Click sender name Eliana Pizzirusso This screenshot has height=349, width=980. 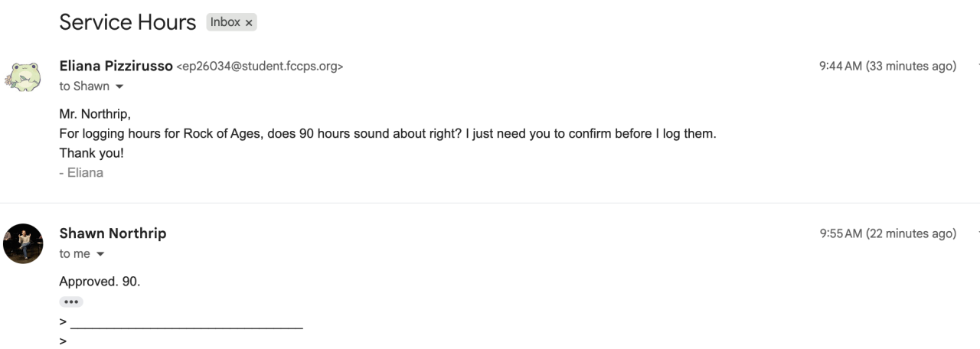116,66
